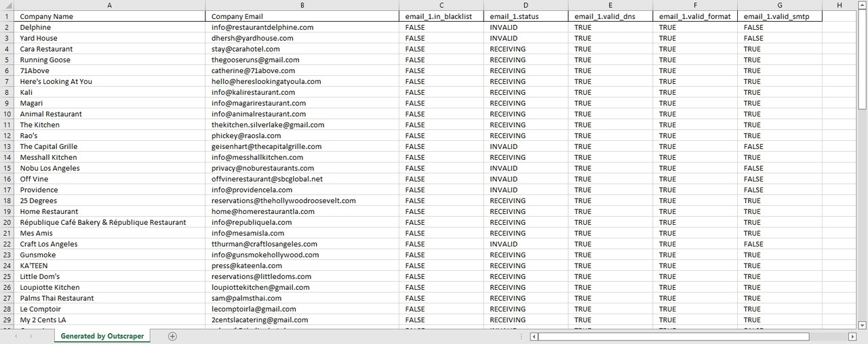This screenshot has width=868, height=344.
Task: Select the Craft Los Angeles cell
Action: [111, 244]
